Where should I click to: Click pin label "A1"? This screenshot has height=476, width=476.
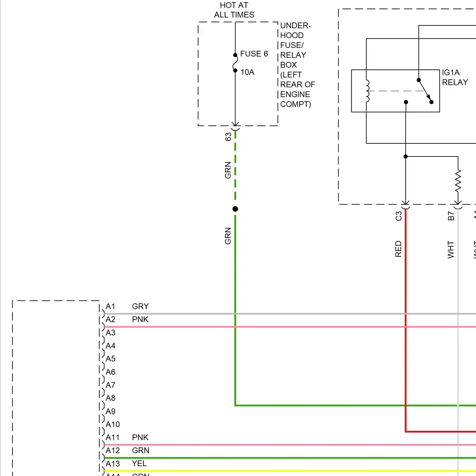pyautogui.click(x=110, y=307)
